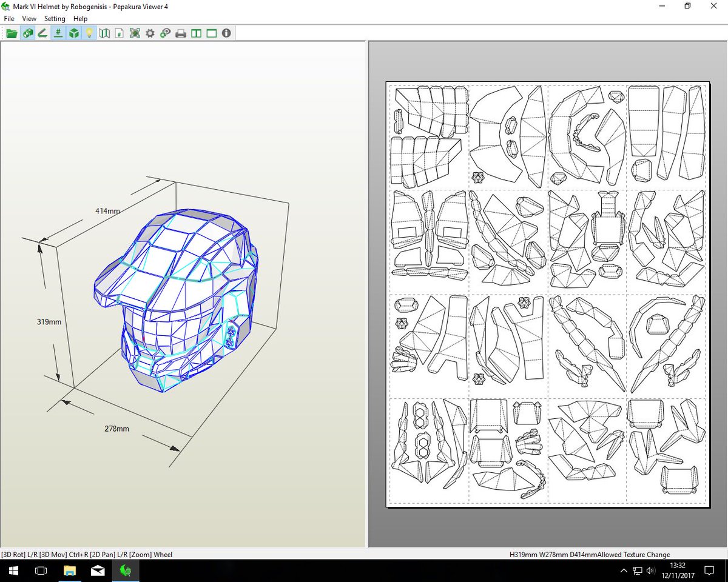The width and height of the screenshot is (728, 582).
Task: Toggle the edge ID number display
Action: coord(58,33)
